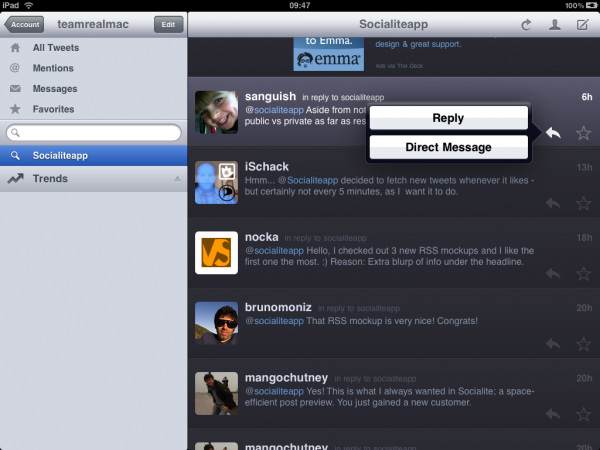The image size is (600, 450).
Task: Open Favorites in sidebar
Action: pyautogui.click(x=94, y=109)
